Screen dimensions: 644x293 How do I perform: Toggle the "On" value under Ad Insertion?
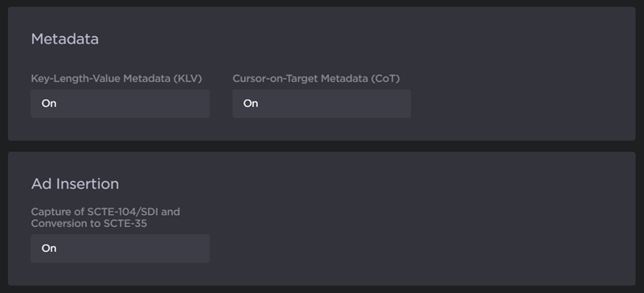pos(49,249)
